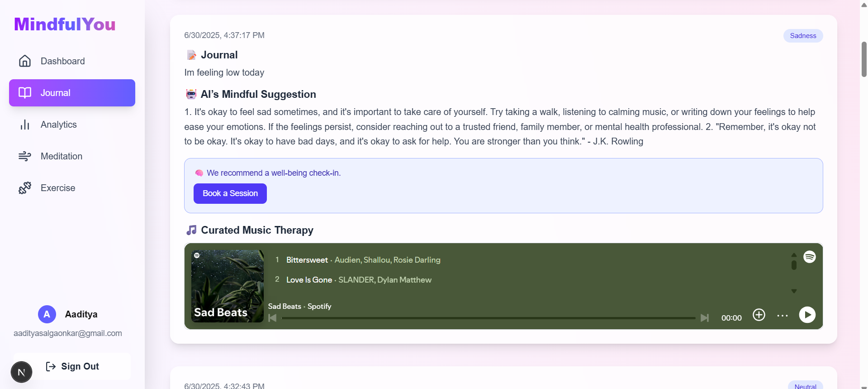Click the AI's Mindful Suggestion heading
The image size is (868, 389).
tap(258, 94)
